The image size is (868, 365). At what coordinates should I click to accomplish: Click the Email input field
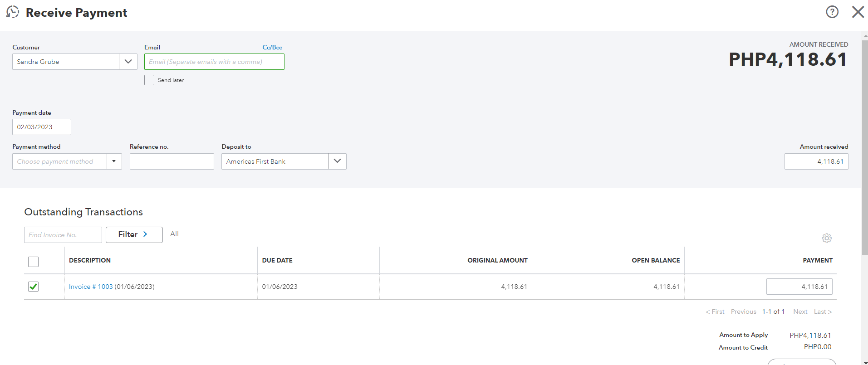tap(214, 62)
